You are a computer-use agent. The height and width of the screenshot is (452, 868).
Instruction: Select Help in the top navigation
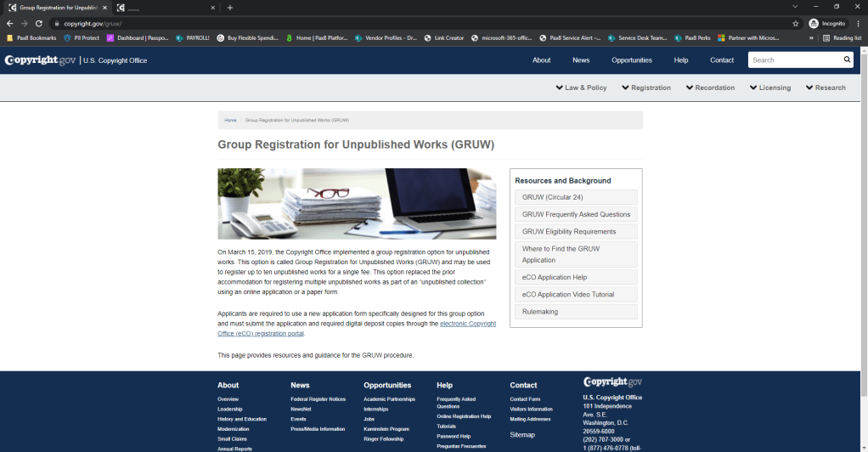point(680,60)
